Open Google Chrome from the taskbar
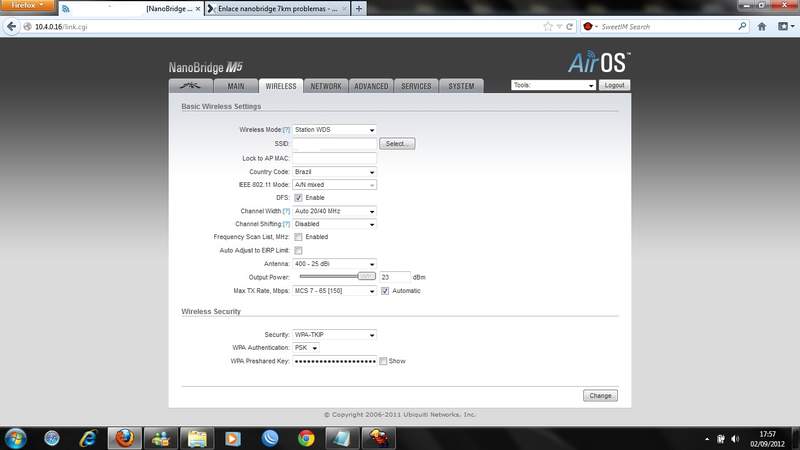Image resolution: width=800 pixels, height=450 pixels. 306,438
